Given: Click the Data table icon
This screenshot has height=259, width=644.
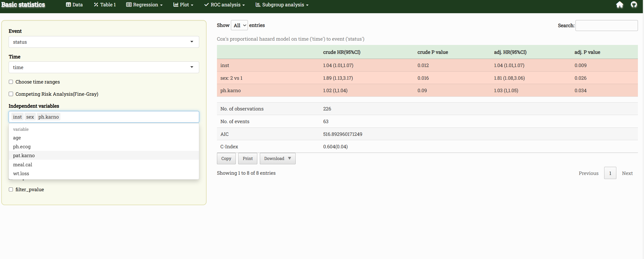Looking at the screenshot, I should 68,5.
